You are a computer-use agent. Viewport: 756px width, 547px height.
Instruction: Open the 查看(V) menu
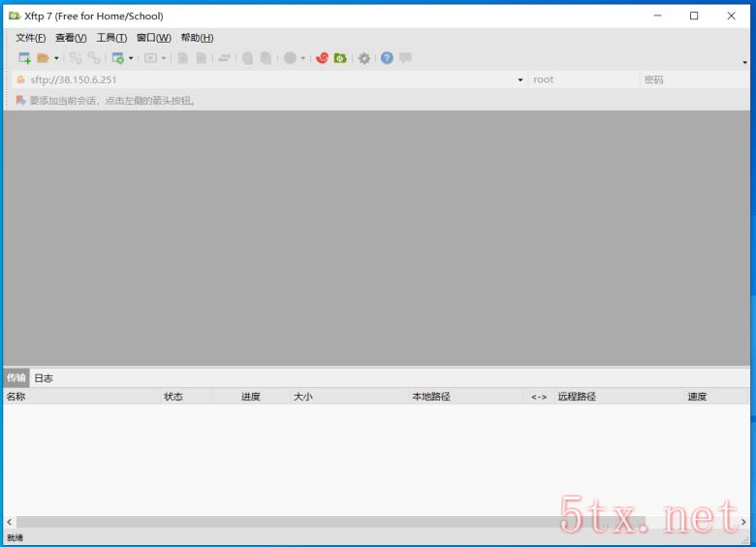[71, 38]
